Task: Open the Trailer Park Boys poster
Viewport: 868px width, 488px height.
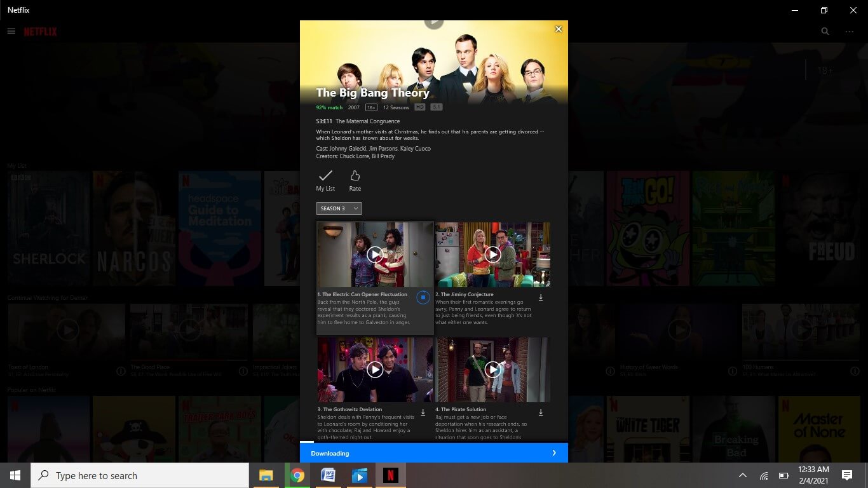Action: [220, 429]
